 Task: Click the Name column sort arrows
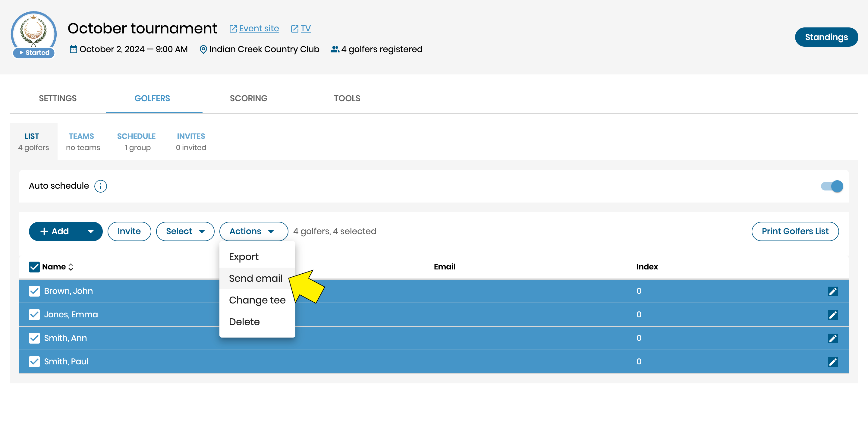click(71, 267)
